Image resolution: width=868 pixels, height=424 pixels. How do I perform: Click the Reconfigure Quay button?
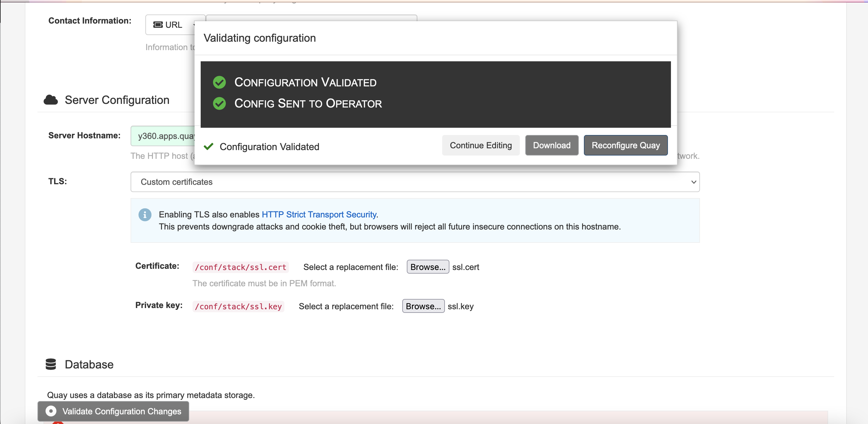(x=625, y=145)
